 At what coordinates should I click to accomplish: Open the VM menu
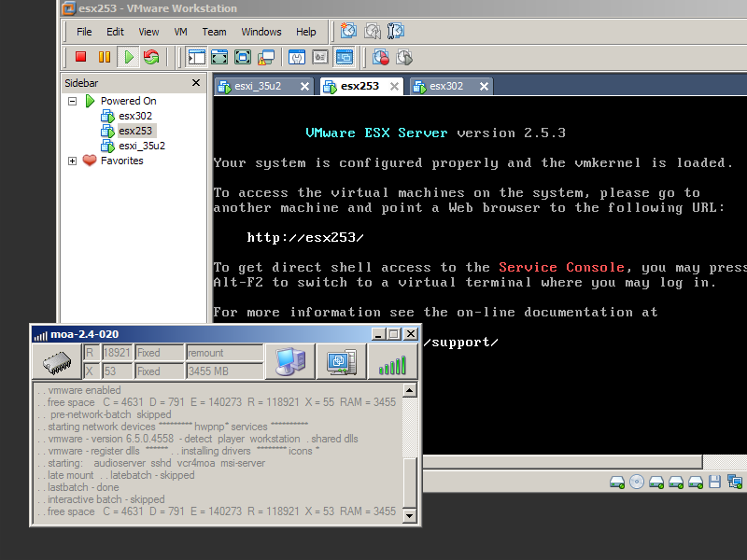180,32
